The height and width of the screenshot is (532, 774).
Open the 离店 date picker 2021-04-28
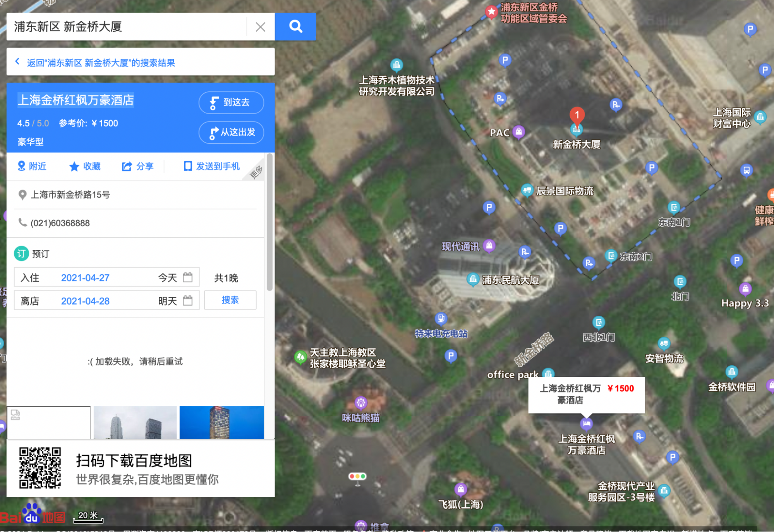pyautogui.click(x=106, y=301)
